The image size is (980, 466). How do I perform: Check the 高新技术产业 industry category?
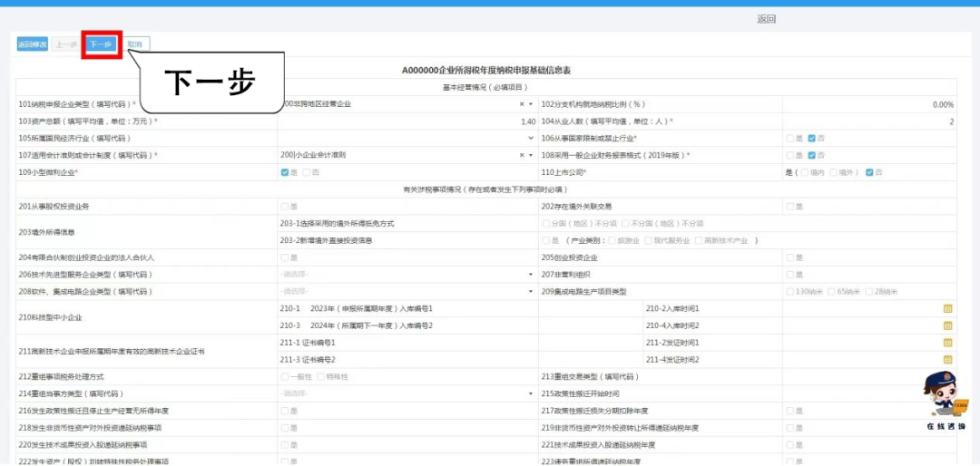point(699,240)
